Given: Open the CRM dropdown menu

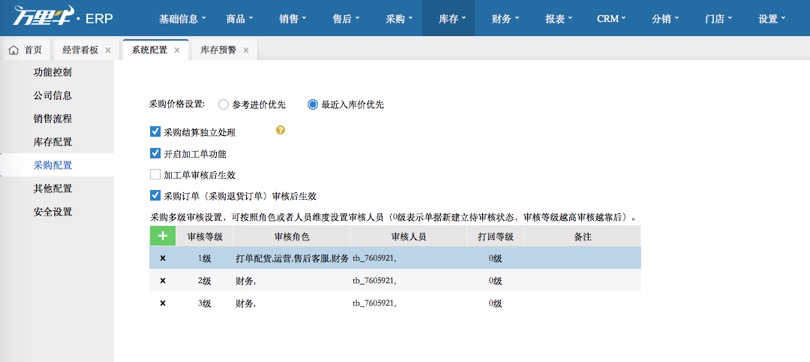Looking at the screenshot, I should 611,19.
